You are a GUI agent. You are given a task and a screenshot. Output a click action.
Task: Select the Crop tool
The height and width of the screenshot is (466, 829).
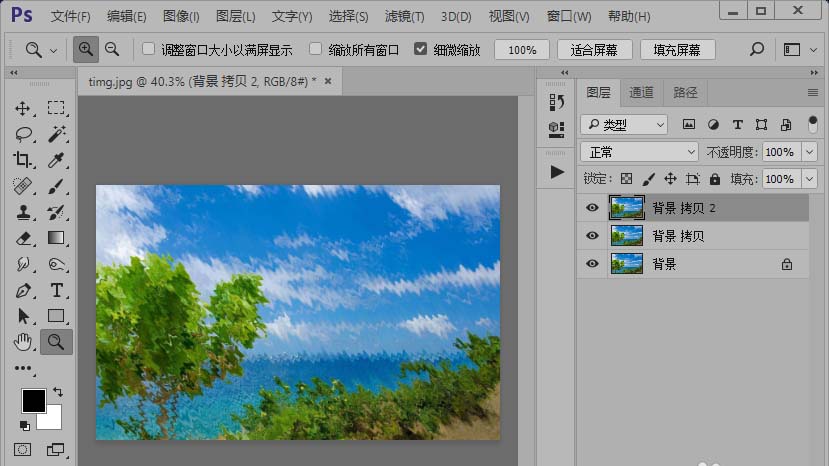pos(23,160)
